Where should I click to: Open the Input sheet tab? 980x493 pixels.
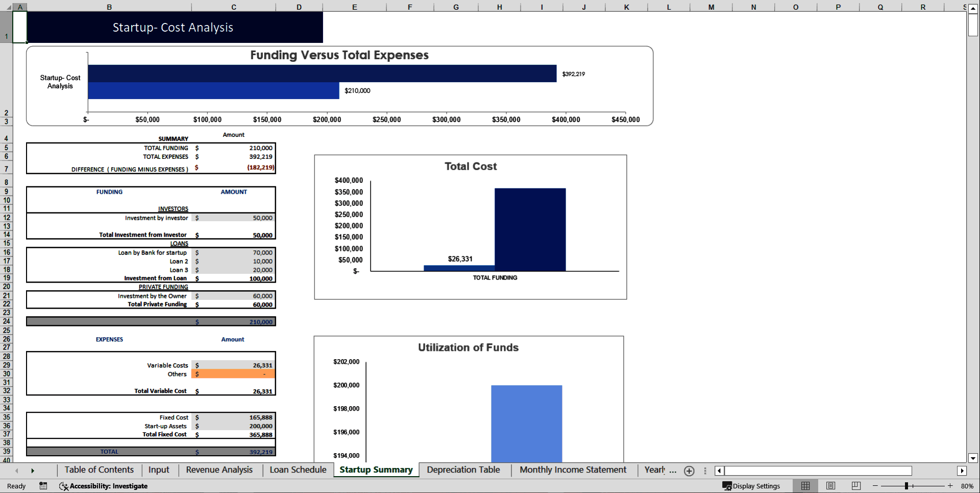coord(159,470)
